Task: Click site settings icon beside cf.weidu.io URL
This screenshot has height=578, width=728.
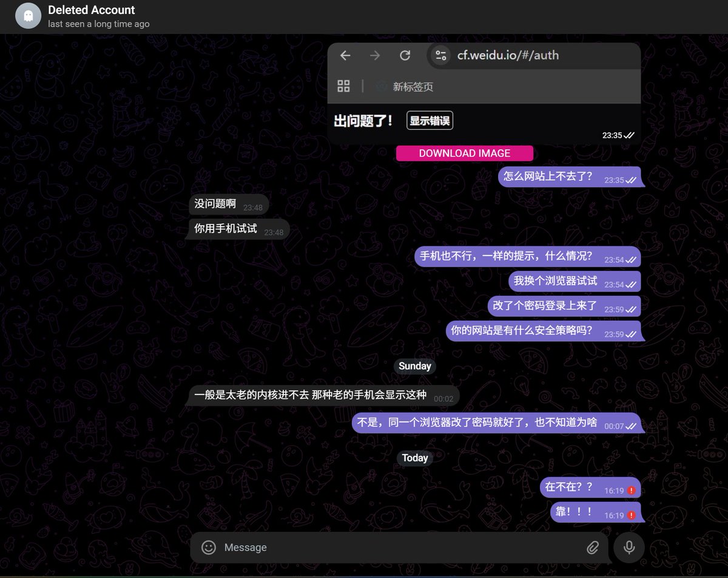Action: coord(441,55)
